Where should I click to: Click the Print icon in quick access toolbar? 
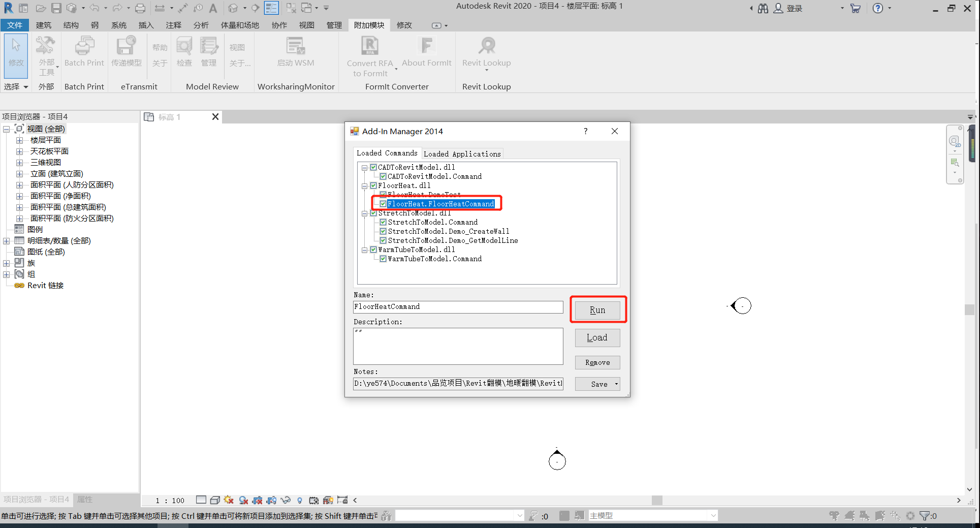140,8
